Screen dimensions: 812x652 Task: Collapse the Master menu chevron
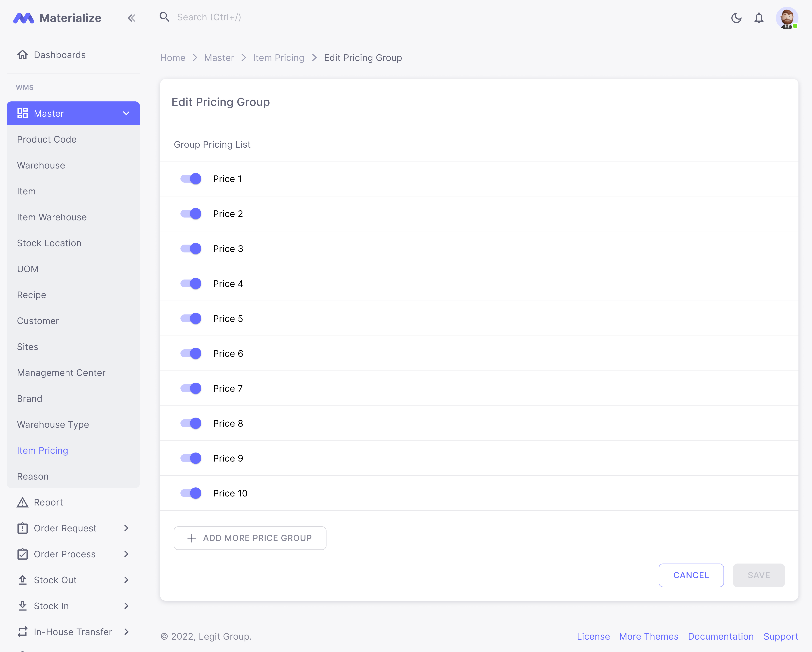click(x=126, y=113)
